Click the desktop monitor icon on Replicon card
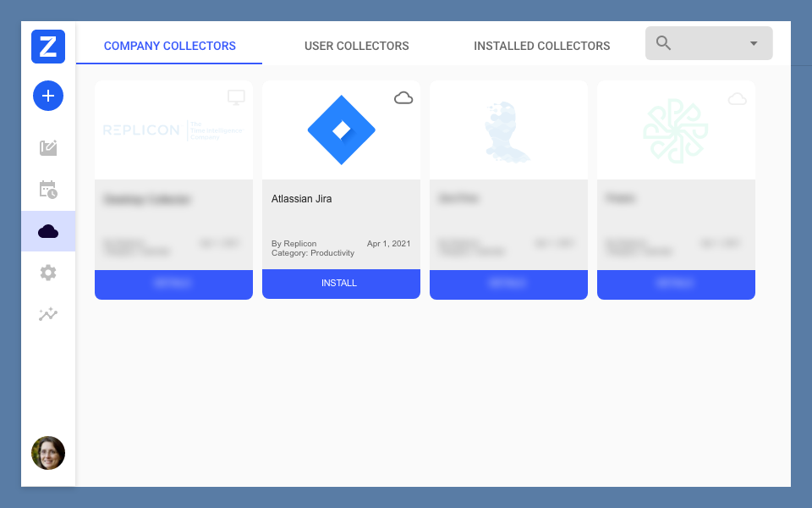812x508 pixels. [x=236, y=97]
